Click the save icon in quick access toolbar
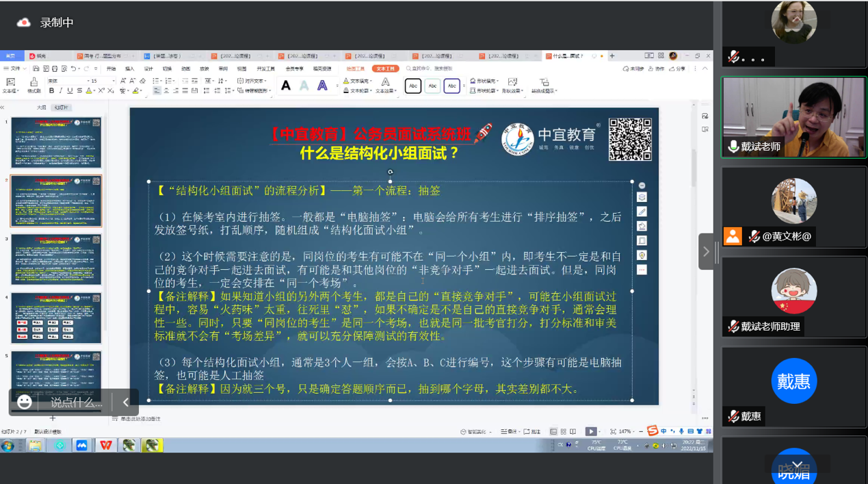The image size is (868, 484). (x=36, y=68)
